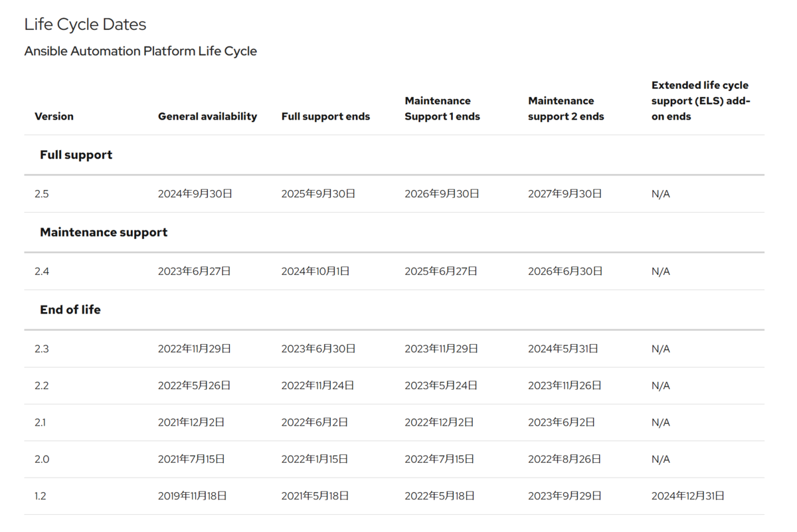
Task: Select version cell '2.3'
Action: (42, 349)
